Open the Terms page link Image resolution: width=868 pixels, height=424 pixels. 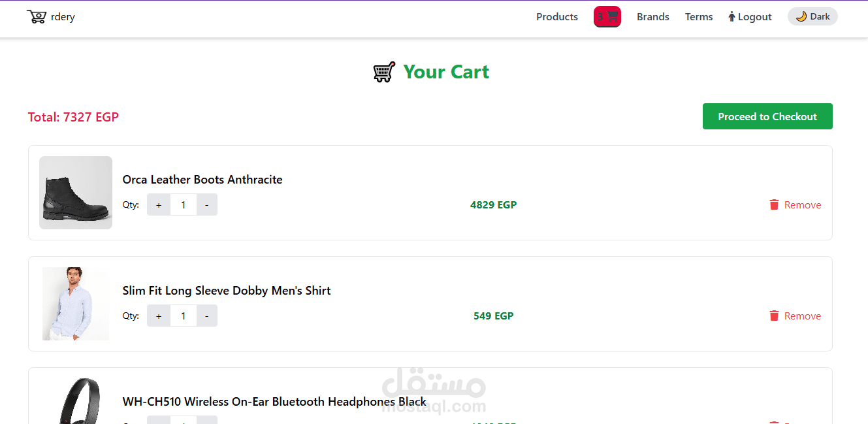(698, 17)
